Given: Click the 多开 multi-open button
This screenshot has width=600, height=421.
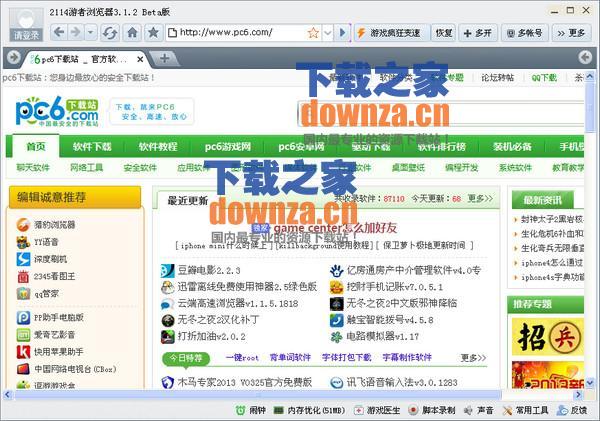Looking at the screenshot, I should tap(478, 33).
